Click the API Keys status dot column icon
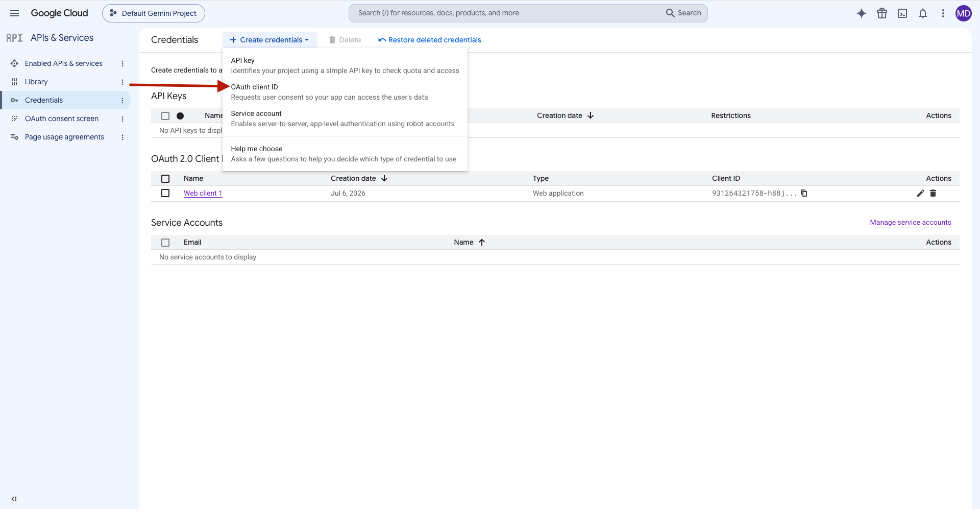This screenshot has width=980, height=522. 180,116
